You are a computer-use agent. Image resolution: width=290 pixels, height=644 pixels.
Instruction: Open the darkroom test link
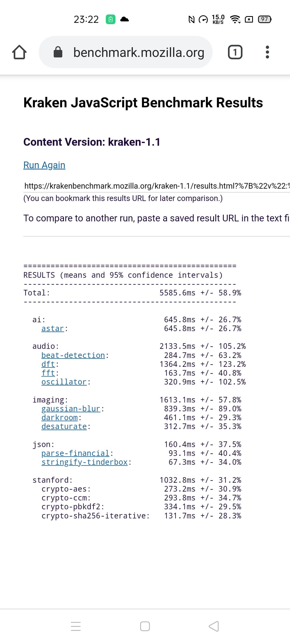60,418
